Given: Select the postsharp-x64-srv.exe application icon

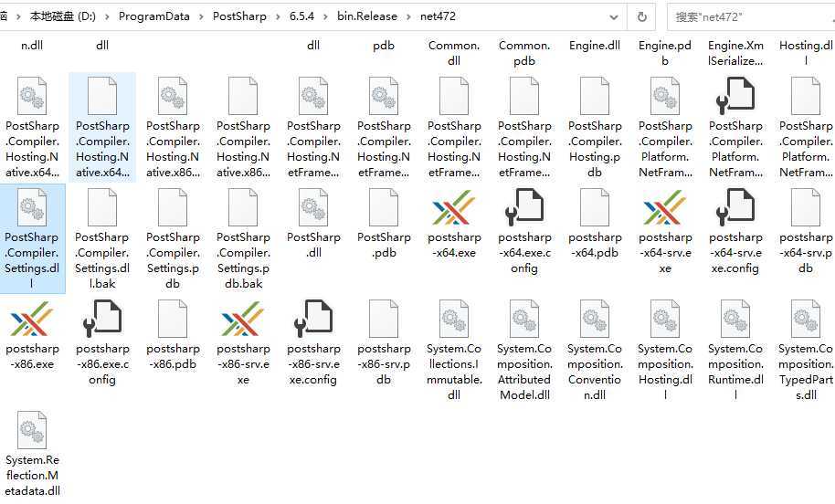Looking at the screenshot, I should click(x=664, y=207).
